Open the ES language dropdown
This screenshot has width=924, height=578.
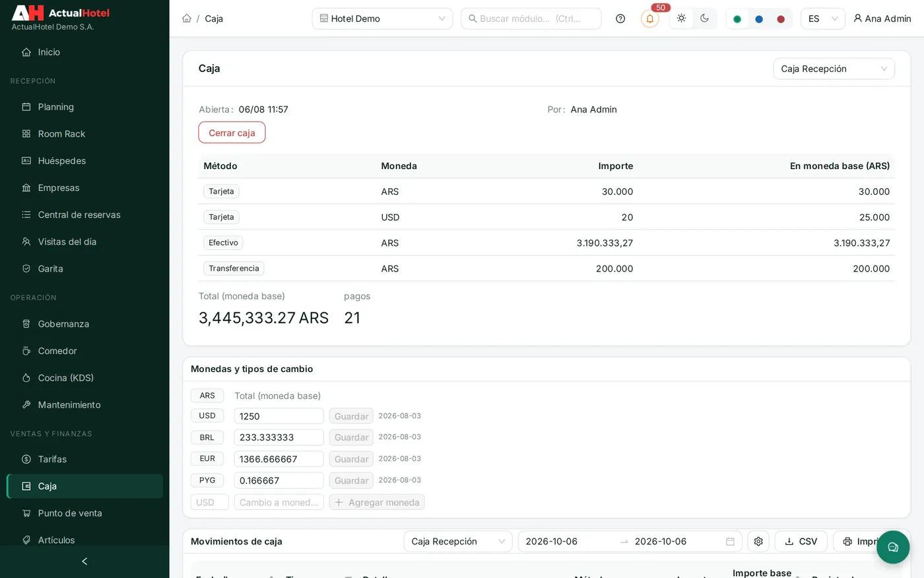point(823,18)
